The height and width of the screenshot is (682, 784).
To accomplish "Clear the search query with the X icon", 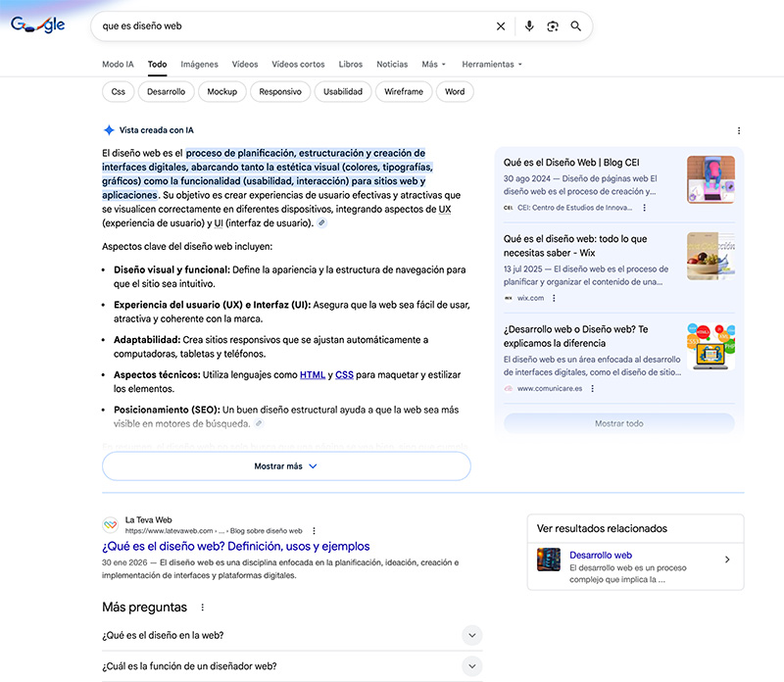I will (x=501, y=26).
